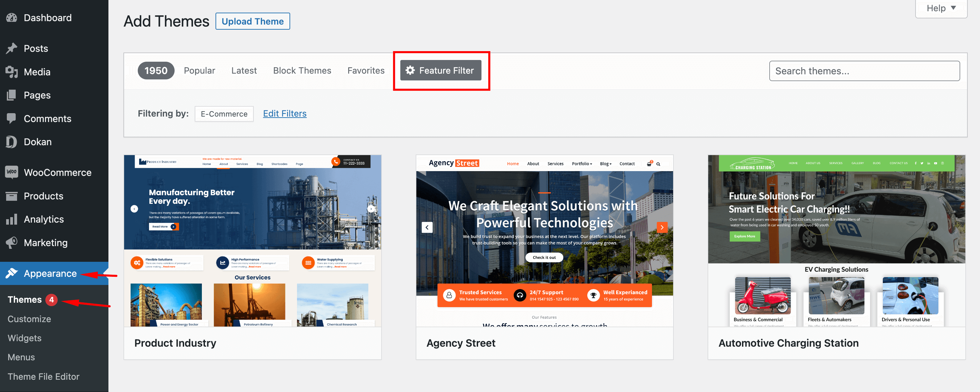Select the Latest tab
This screenshot has width=980, height=392.
[x=244, y=70]
